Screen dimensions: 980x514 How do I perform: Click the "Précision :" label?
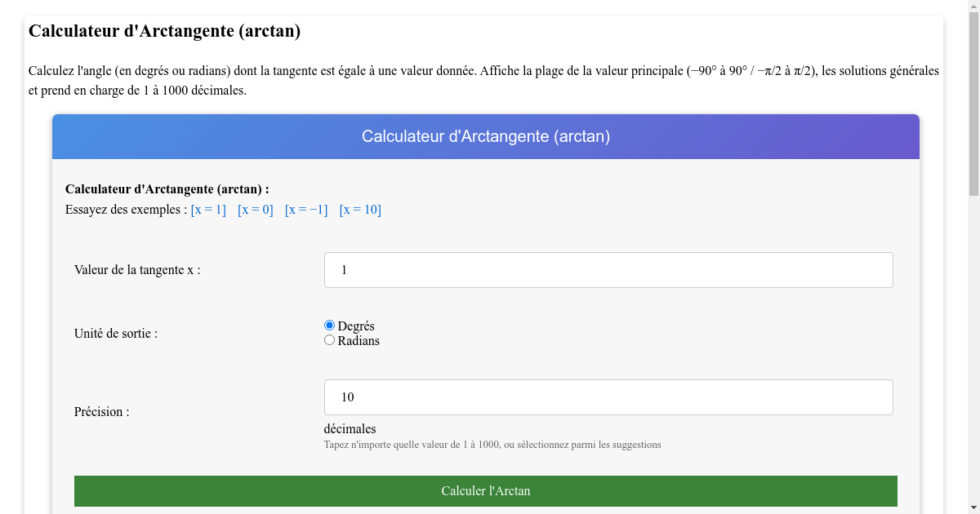click(101, 412)
